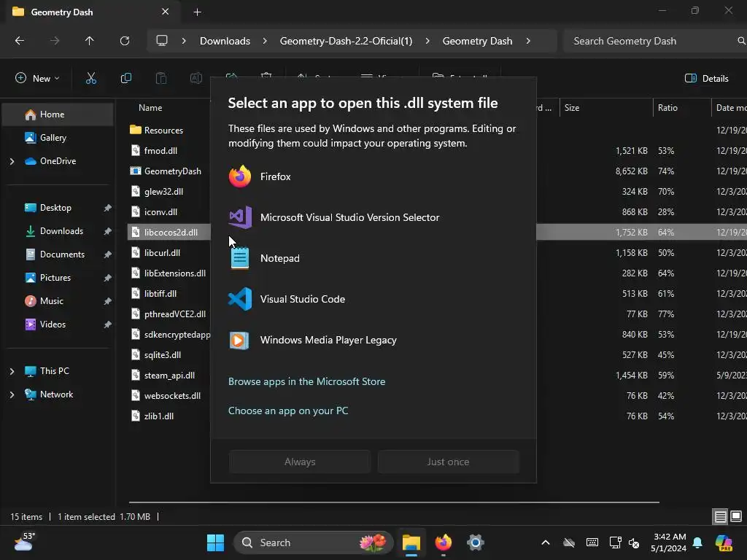The width and height of the screenshot is (747, 560).
Task: Open the Downloads breadcrumb in the address bar
Action: 225,41
